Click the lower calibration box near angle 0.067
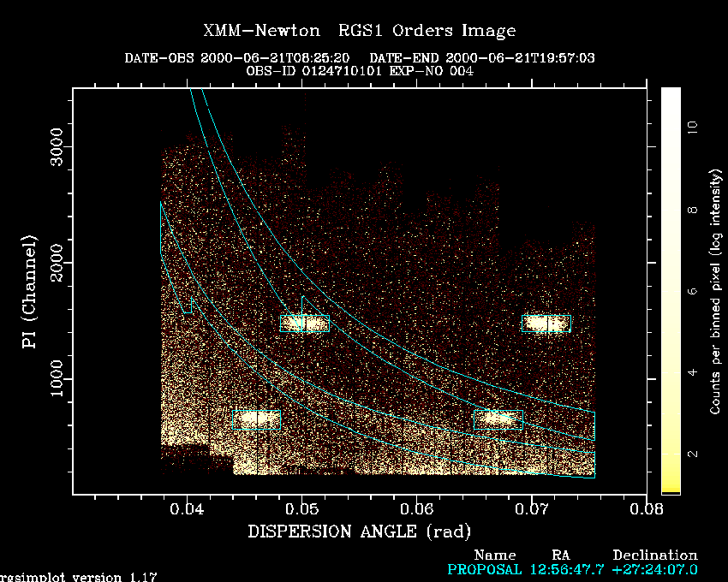The height and width of the screenshot is (582, 728). (498, 419)
